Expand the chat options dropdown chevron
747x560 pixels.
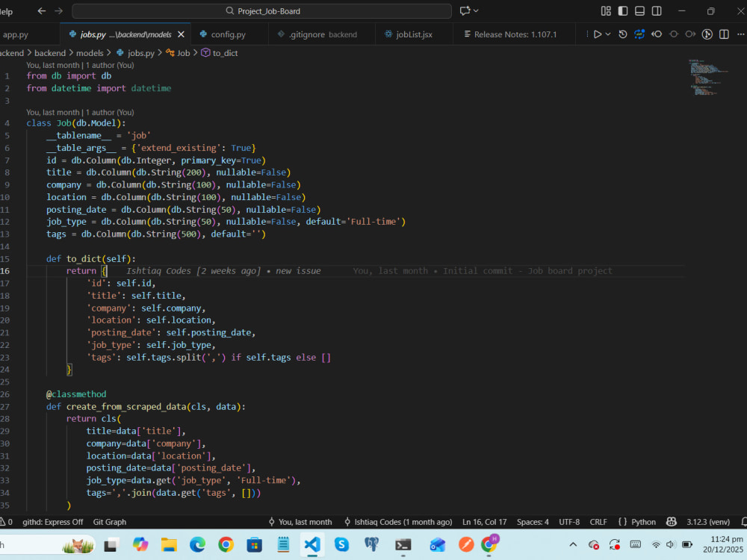475,11
